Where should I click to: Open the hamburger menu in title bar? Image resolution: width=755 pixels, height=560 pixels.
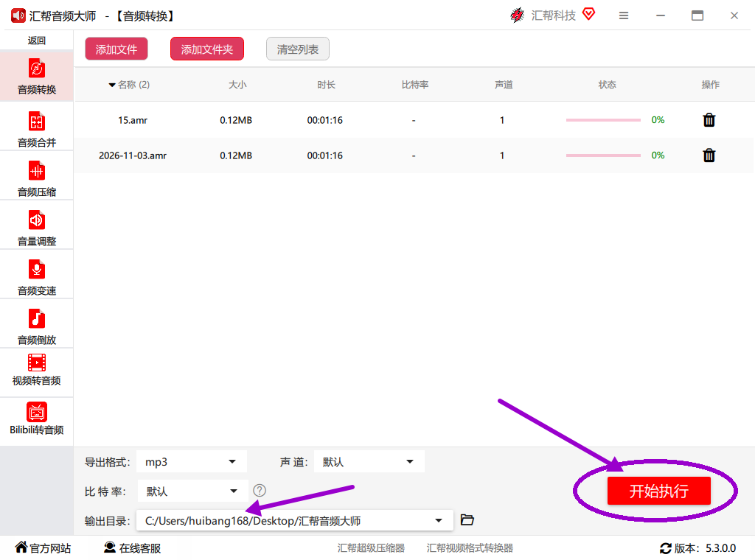(x=624, y=16)
